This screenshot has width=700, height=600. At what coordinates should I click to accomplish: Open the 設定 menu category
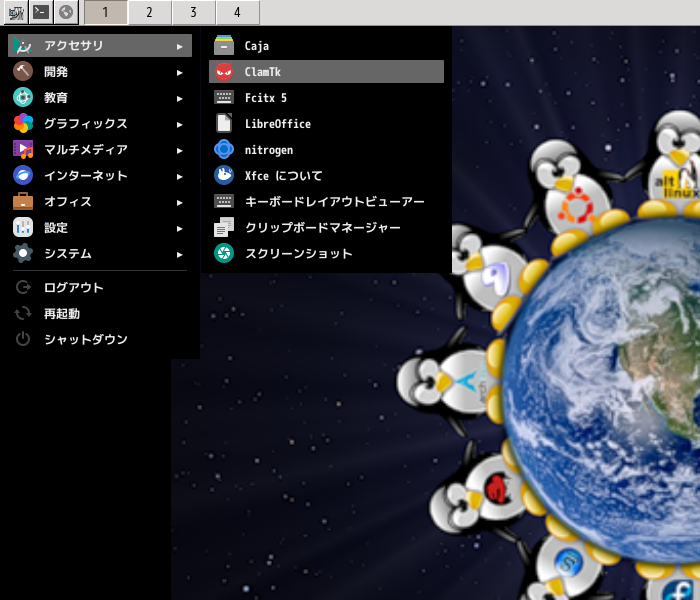pos(100,227)
